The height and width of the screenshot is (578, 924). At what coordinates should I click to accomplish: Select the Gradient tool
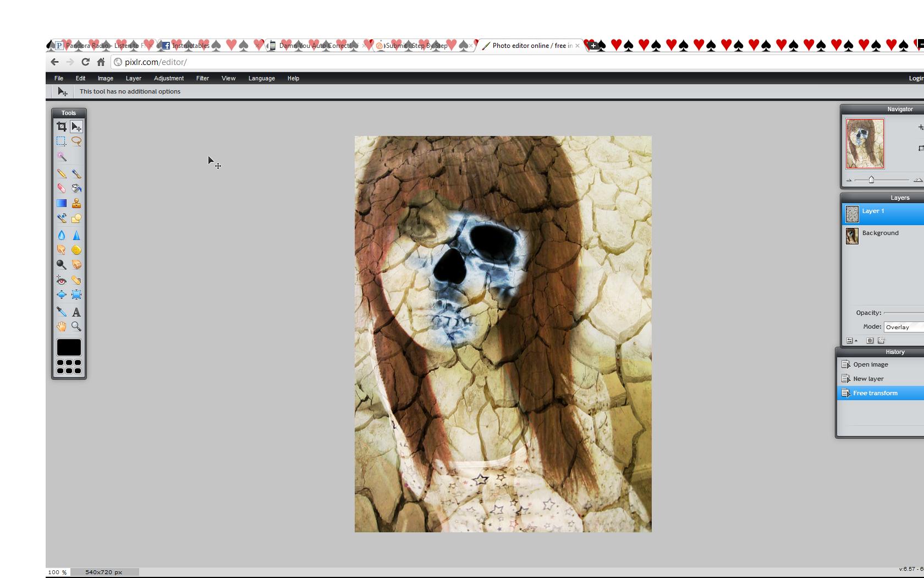pyautogui.click(x=62, y=203)
